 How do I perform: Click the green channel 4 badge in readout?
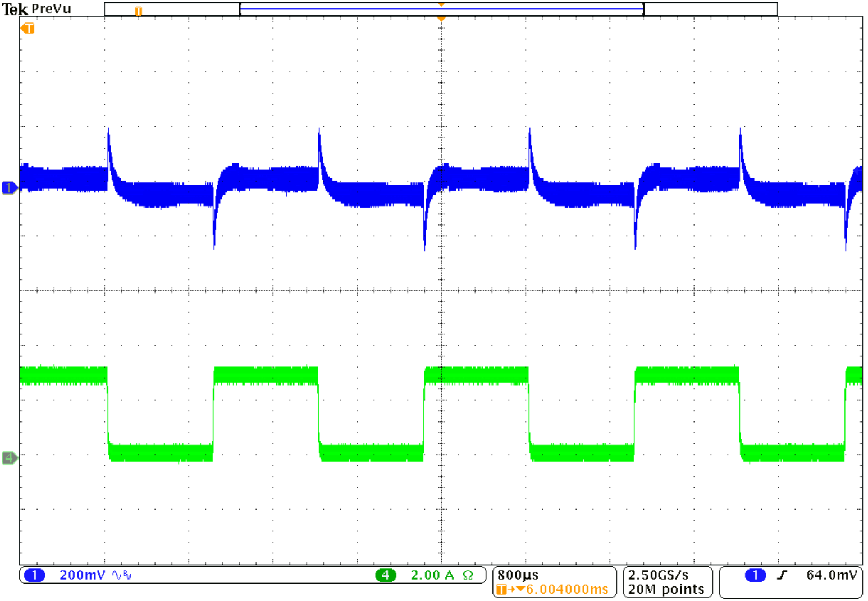coord(385,575)
